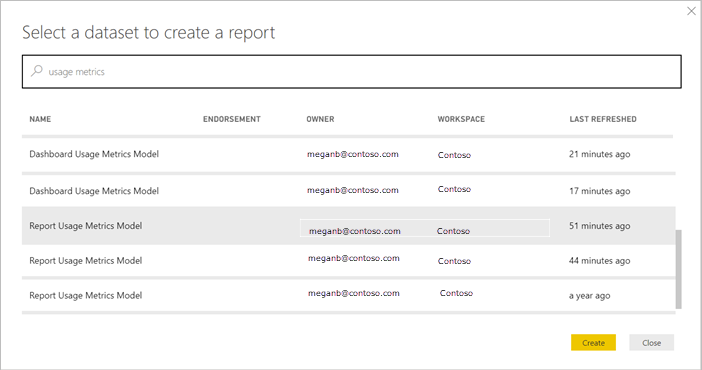This screenshot has width=702, height=370.
Task: Click Contoso workspace in 51 minutes ago row
Action: (453, 231)
